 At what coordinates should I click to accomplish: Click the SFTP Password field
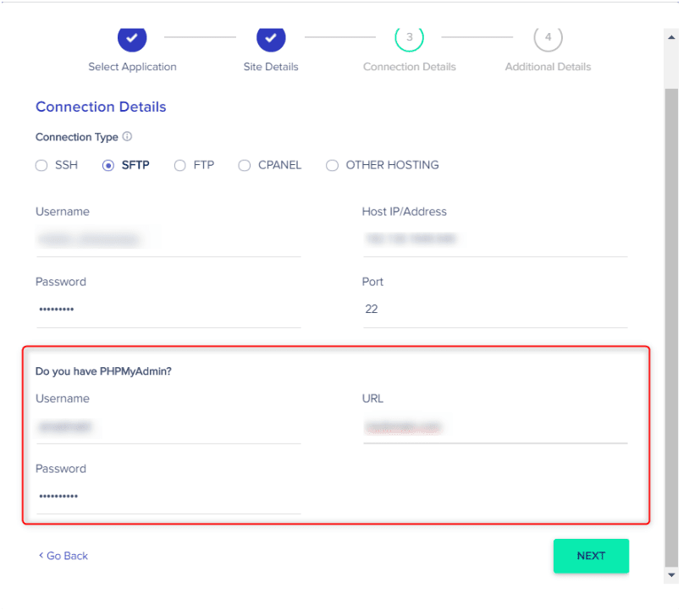[x=168, y=310]
